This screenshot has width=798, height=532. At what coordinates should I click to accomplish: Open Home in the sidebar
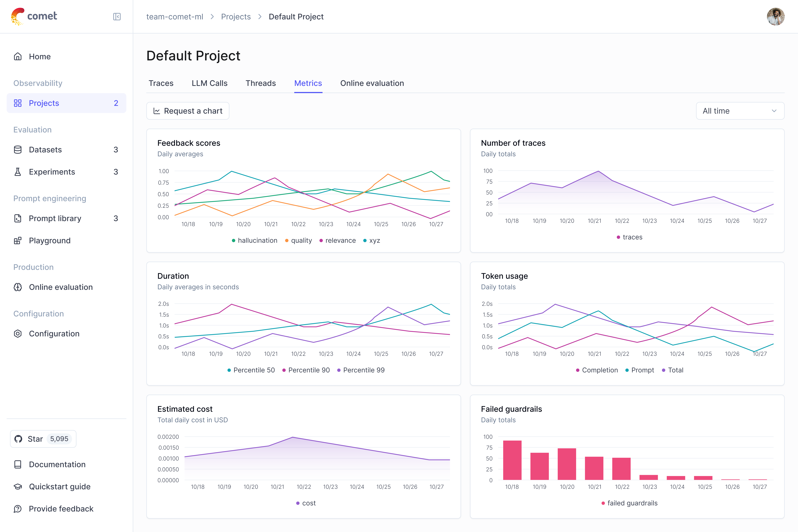(66, 56)
